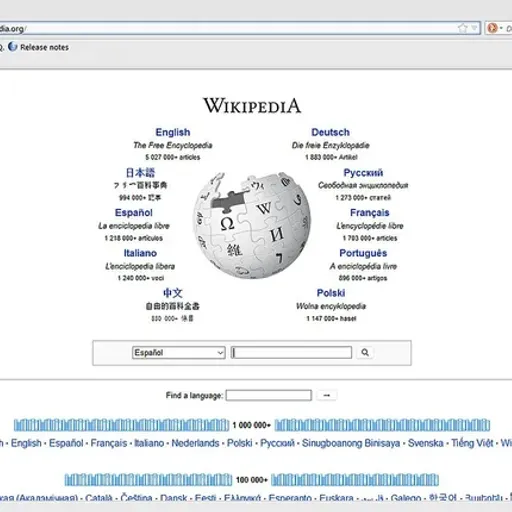Screen dimensions: 512x512
Task: Open the Polski link below Português
Action: click(331, 293)
